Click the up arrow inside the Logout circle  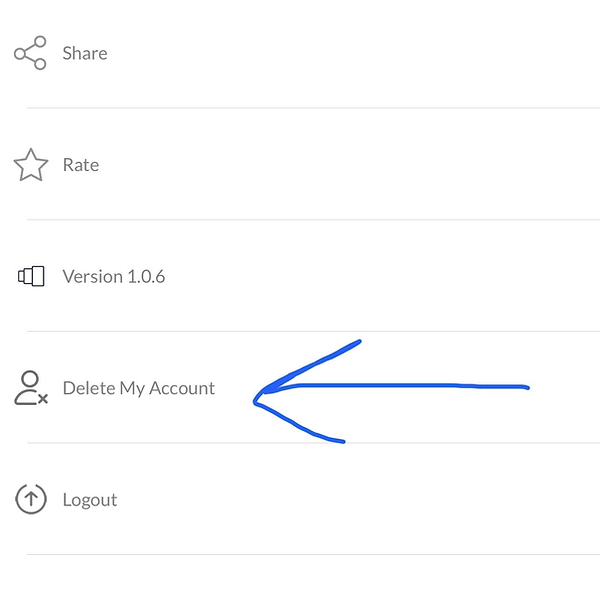pyautogui.click(x=31, y=499)
